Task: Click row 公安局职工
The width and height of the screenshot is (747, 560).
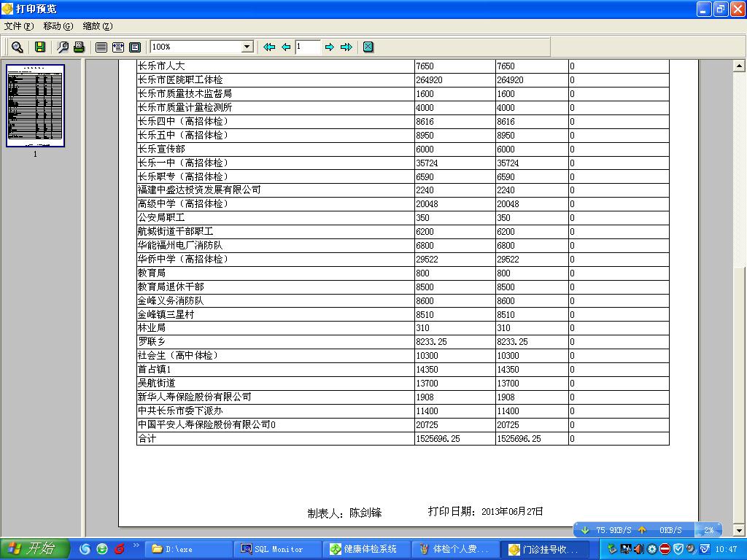Action: point(403,217)
